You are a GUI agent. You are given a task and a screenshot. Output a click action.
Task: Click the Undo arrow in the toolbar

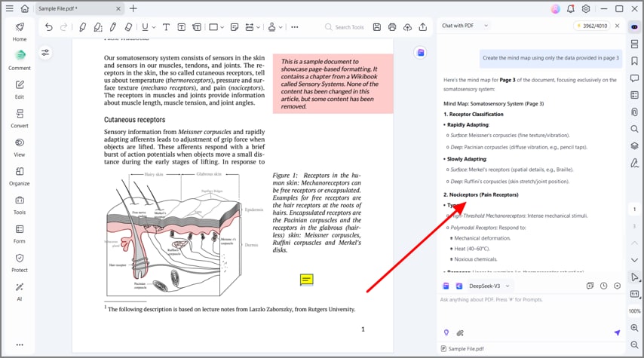(x=49, y=27)
